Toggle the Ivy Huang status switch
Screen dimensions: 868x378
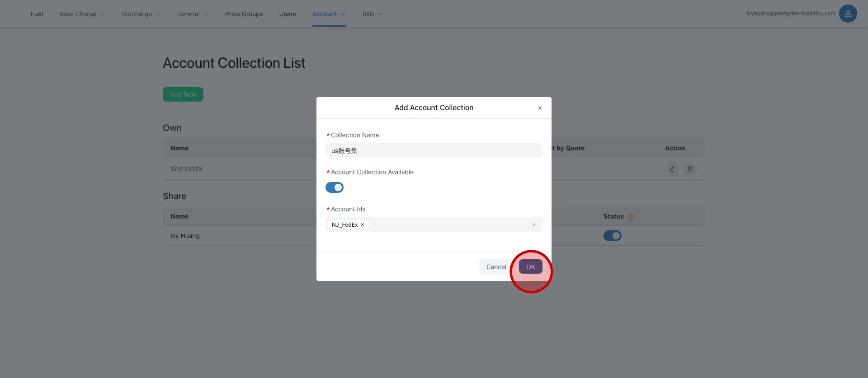612,236
